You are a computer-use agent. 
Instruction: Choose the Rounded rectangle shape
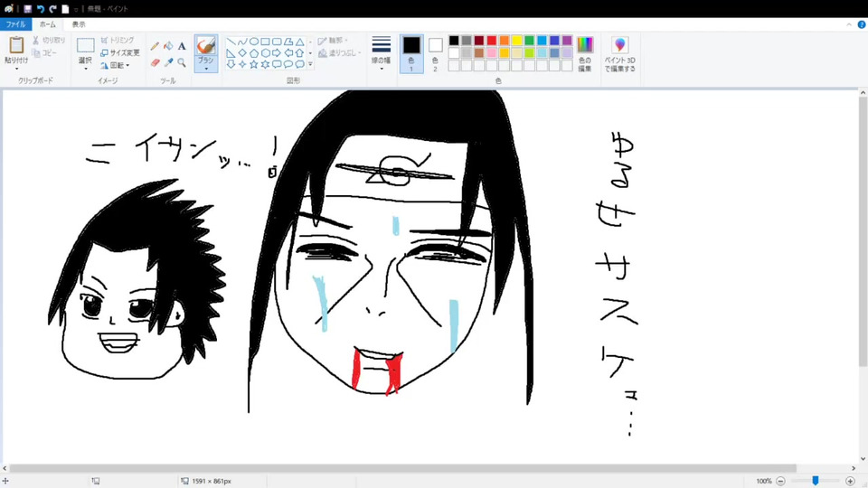[277, 42]
